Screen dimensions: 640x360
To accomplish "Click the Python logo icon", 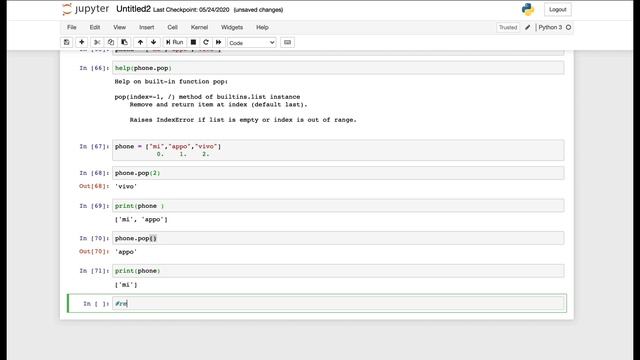I will click(528, 9).
